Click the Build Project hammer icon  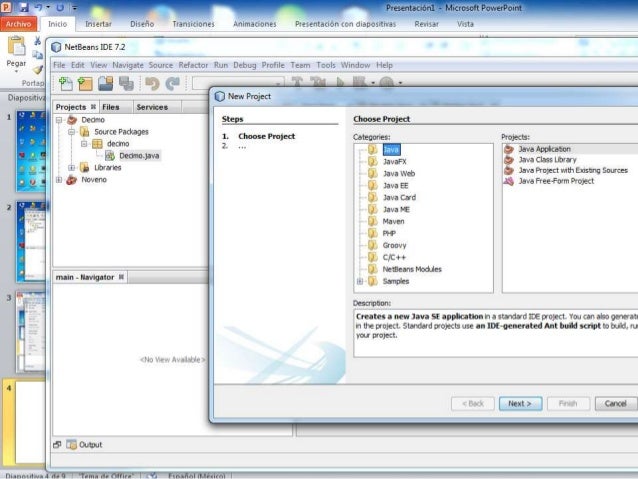click(x=297, y=83)
